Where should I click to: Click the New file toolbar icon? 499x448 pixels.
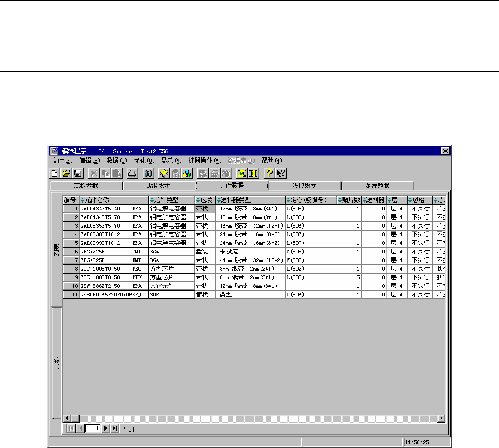pyautogui.click(x=55, y=173)
